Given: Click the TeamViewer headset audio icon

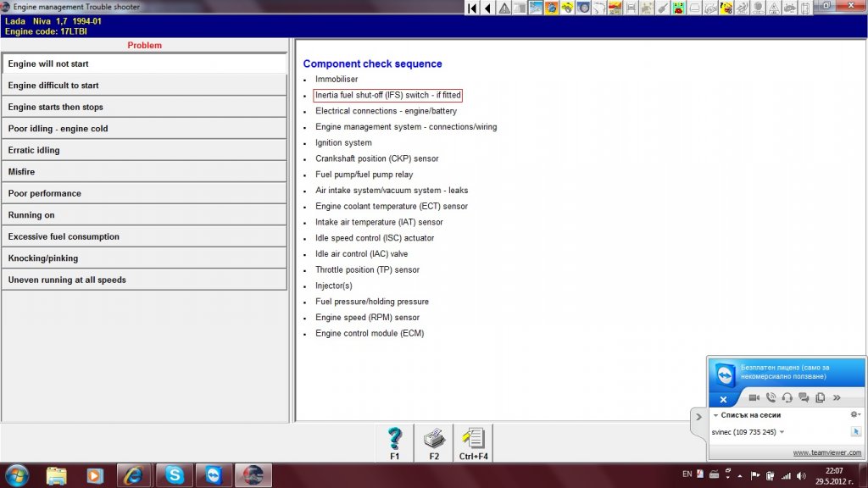Looking at the screenshot, I should click(787, 398).
